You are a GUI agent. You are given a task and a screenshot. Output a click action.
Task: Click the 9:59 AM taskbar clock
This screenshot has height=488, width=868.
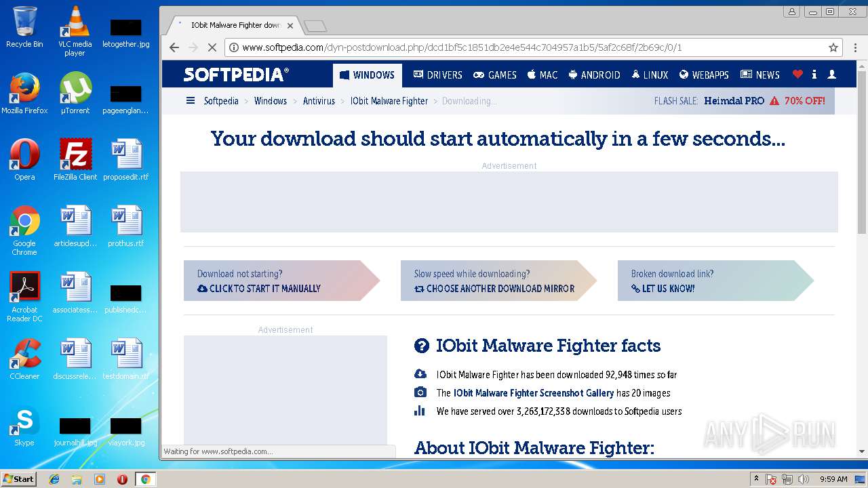coord(833,479)
